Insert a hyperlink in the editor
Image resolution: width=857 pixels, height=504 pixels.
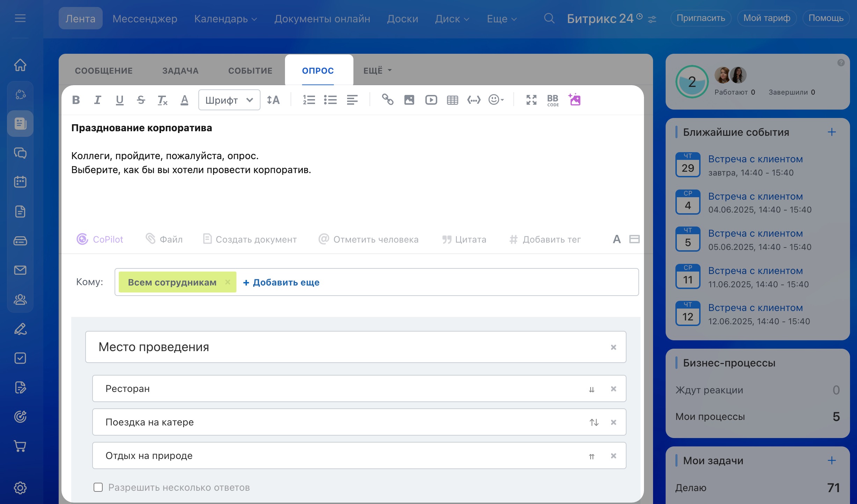[x=387, y=100]
